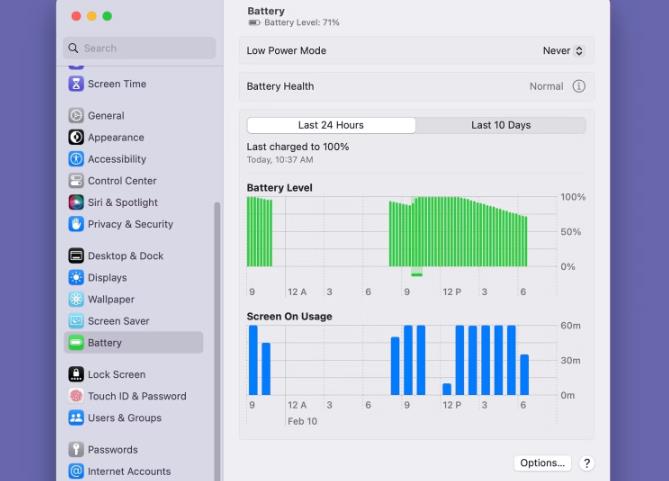Open Screen Time icon in sidebar
This screenshot has width=669, height=481.
(76, 84)
